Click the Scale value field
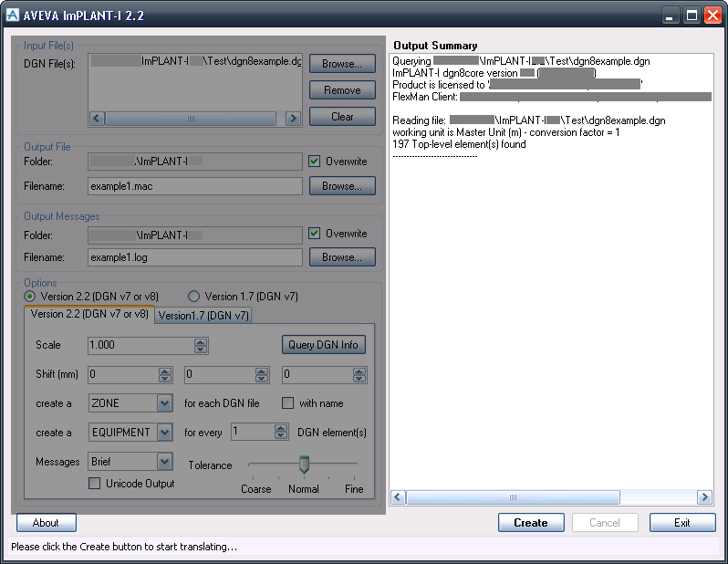The height and width of the screenshot is (564, 728). coord(140,345)
